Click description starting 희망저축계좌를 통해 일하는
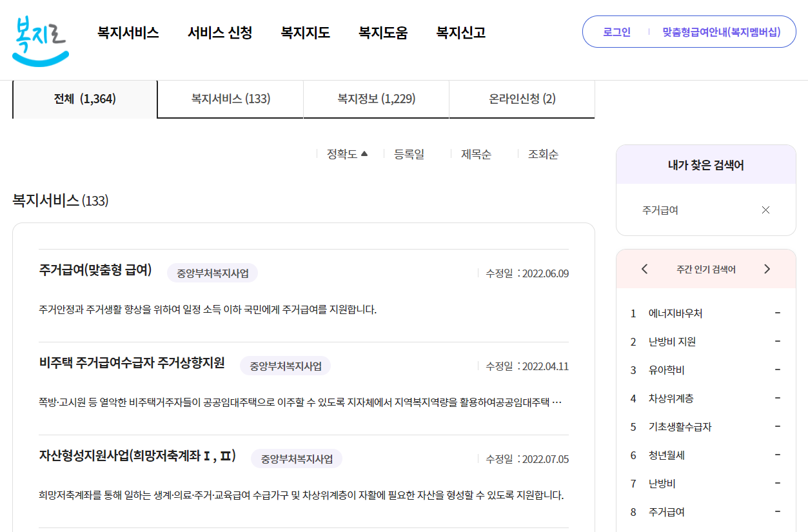 (x=301, y=495)
